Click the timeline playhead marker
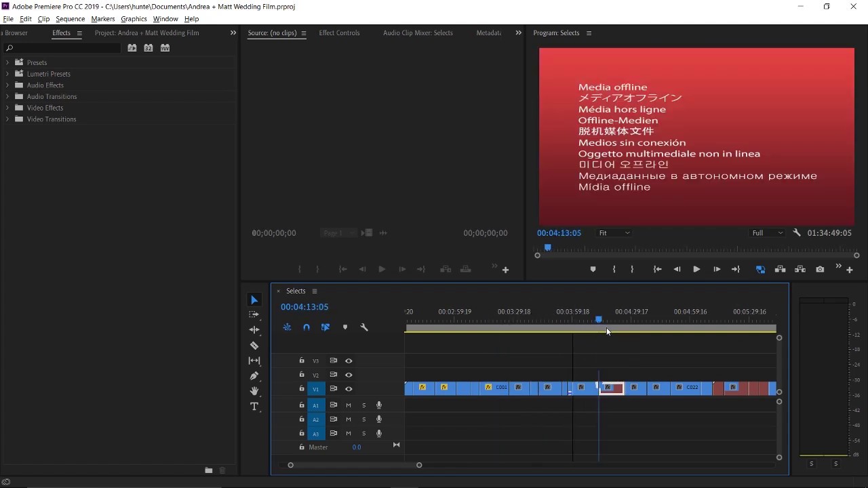868x488 pixels. point(599,319)
